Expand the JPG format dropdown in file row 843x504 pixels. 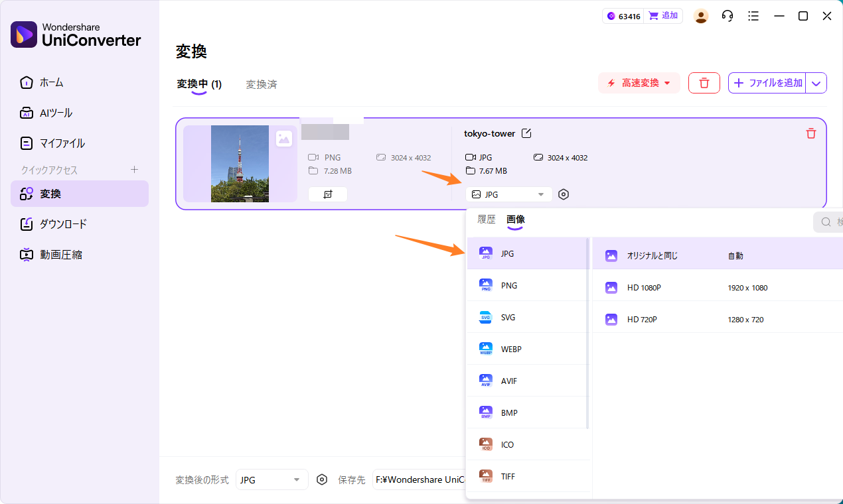tap(509, 194)
